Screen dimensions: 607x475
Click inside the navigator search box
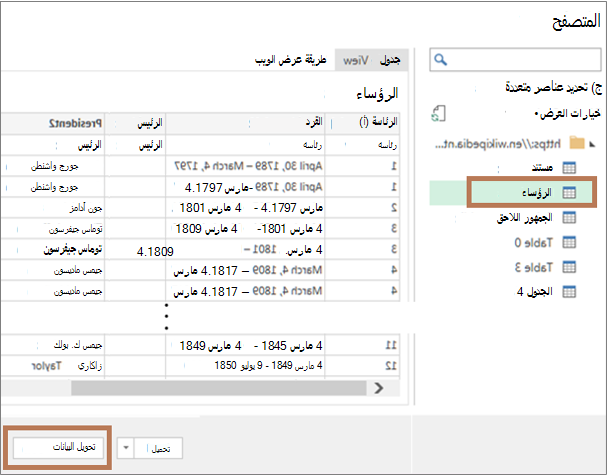(x=515, y=60)
